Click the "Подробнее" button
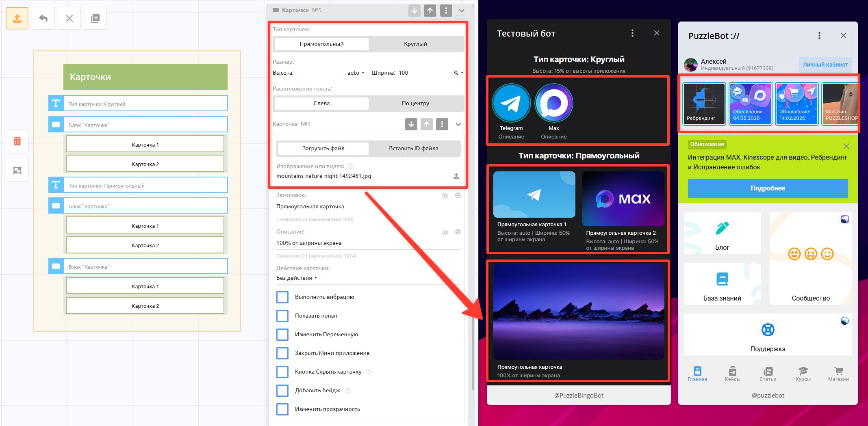This screenshot has width=868, height=426. coord(768,188)
